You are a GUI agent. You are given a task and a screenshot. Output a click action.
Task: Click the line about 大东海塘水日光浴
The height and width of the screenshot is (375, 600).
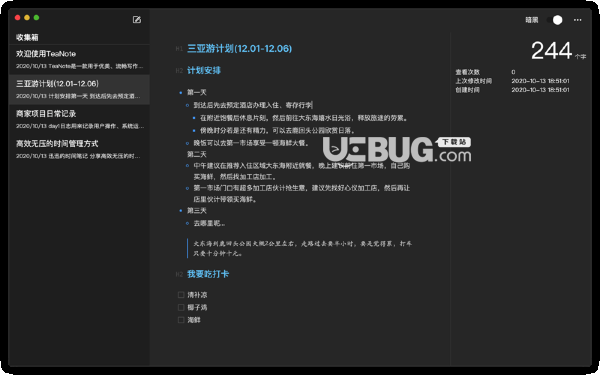(304, 118)
